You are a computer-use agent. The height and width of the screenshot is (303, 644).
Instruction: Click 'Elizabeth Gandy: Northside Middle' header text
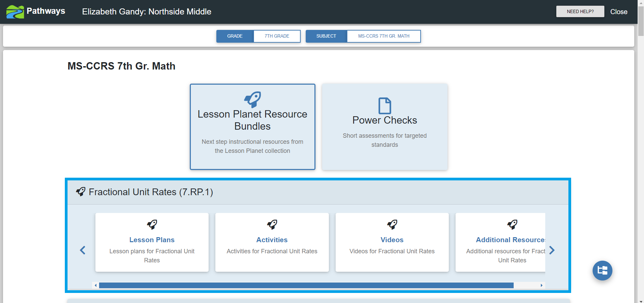tap(147, 12)
